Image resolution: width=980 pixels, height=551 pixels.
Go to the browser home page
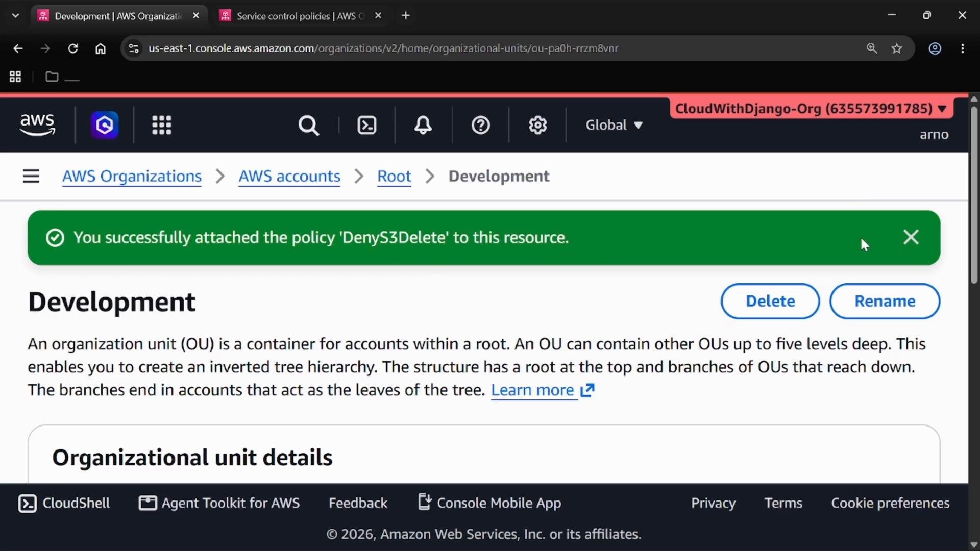click(x=101, y=48)
